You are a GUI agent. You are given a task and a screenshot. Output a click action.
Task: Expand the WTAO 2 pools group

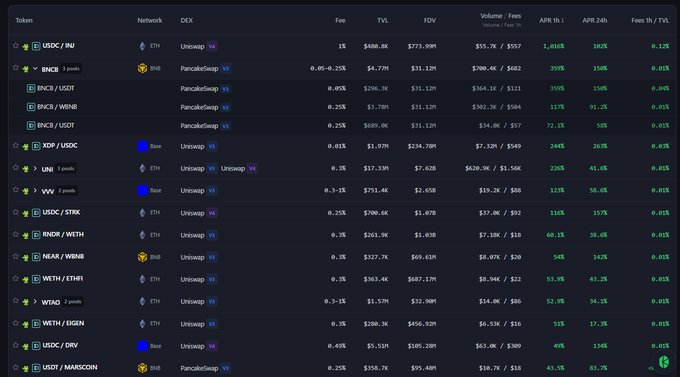[35, 302]
